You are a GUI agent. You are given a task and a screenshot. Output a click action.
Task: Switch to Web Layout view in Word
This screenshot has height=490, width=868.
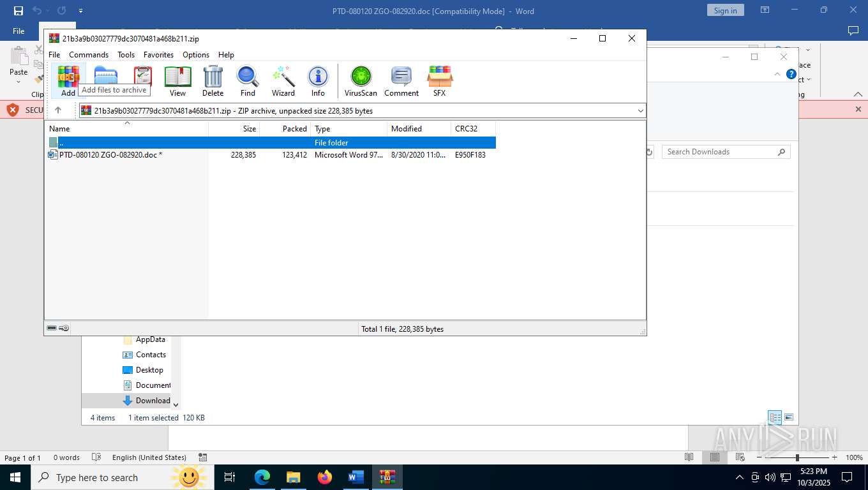[740, 457]
